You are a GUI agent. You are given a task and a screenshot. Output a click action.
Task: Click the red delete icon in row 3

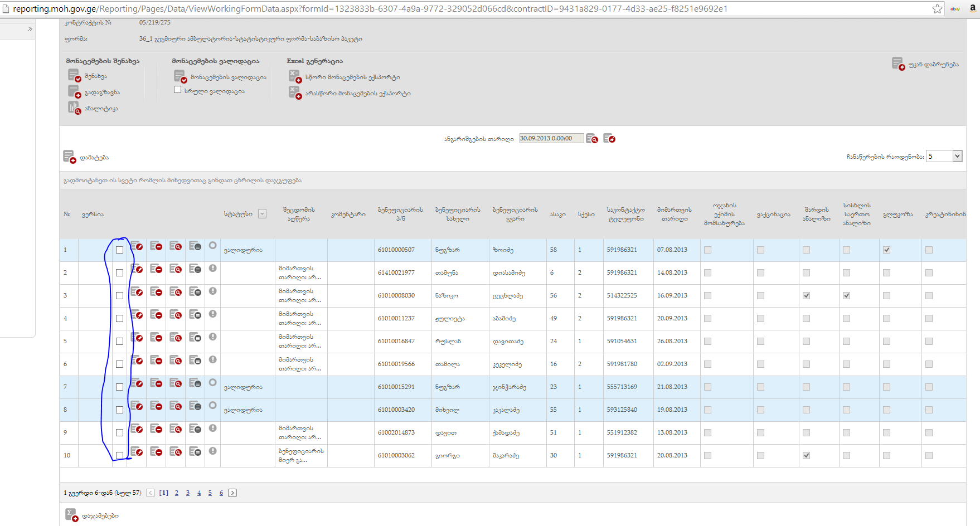pyautogui.click(x=156, y=292)
